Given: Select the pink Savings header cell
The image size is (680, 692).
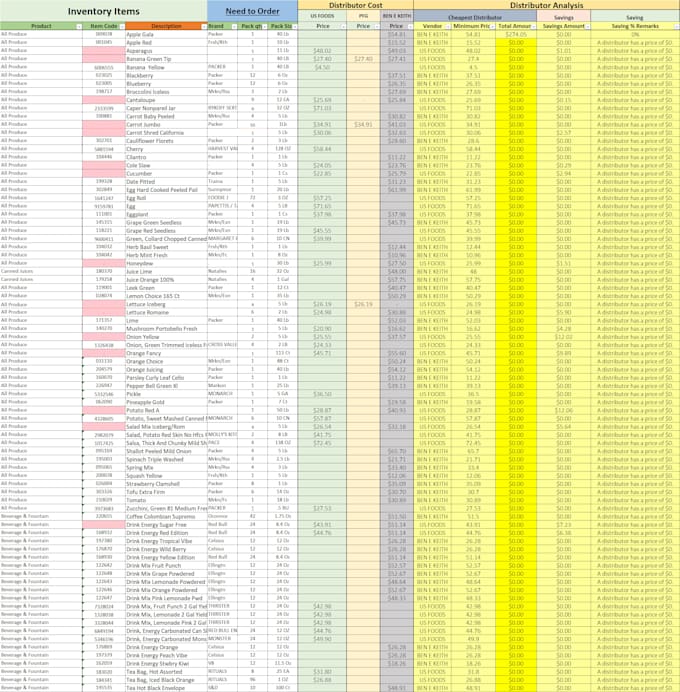Looking at the screenshot, I should click(564, 17).
